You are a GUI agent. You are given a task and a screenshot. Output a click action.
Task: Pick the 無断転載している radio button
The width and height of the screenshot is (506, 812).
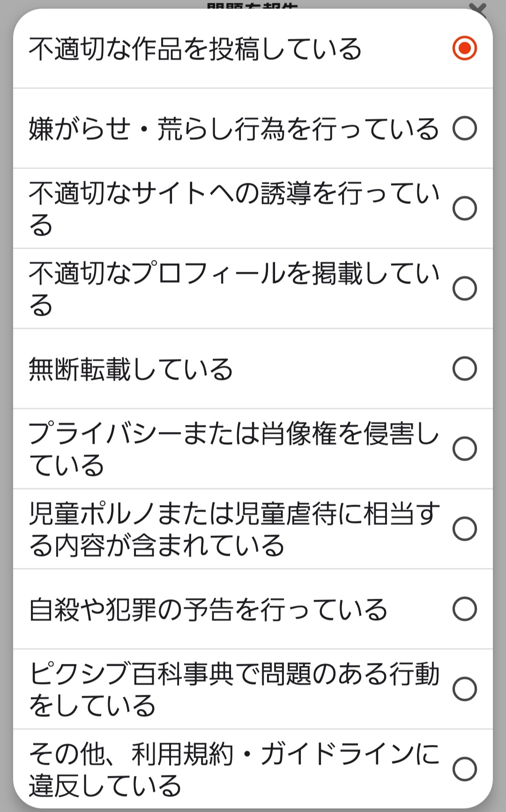464,369
